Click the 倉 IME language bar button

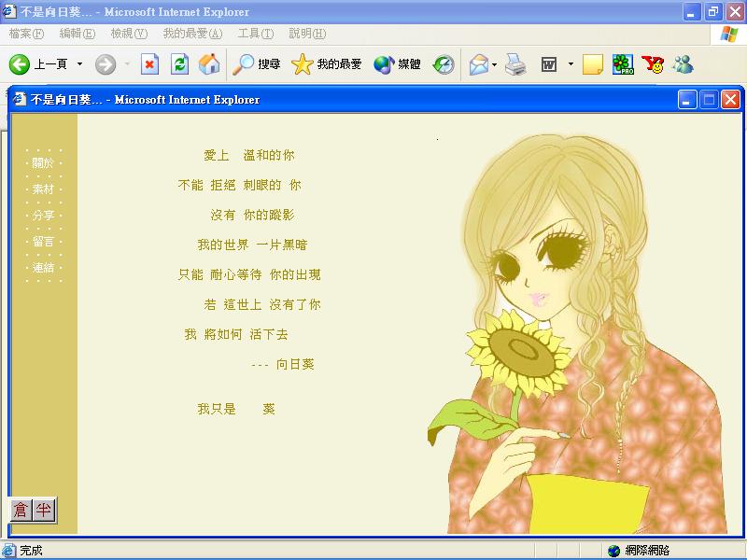click(21, 510)
